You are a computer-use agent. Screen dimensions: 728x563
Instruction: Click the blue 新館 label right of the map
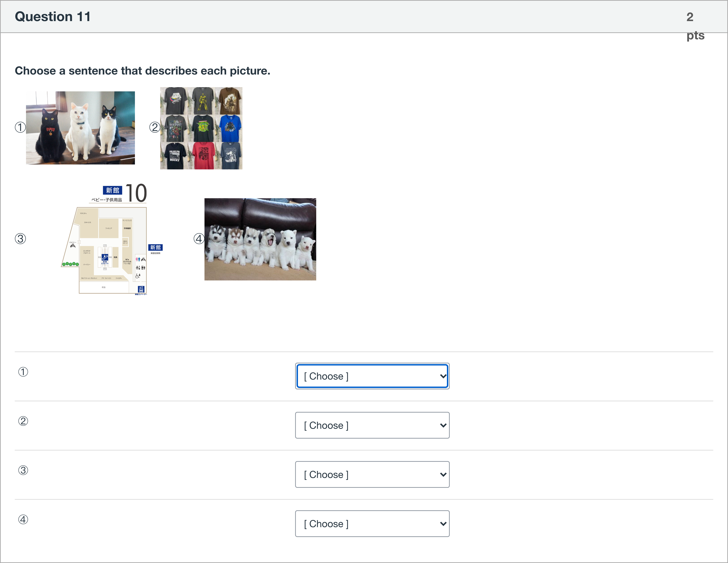pyautogui.click(x=155, y=247)
